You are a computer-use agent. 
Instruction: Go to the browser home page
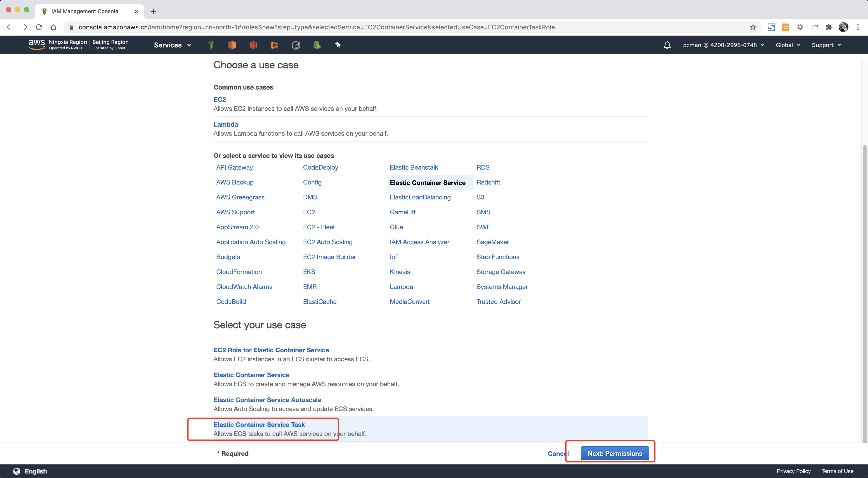click(53, 27)
